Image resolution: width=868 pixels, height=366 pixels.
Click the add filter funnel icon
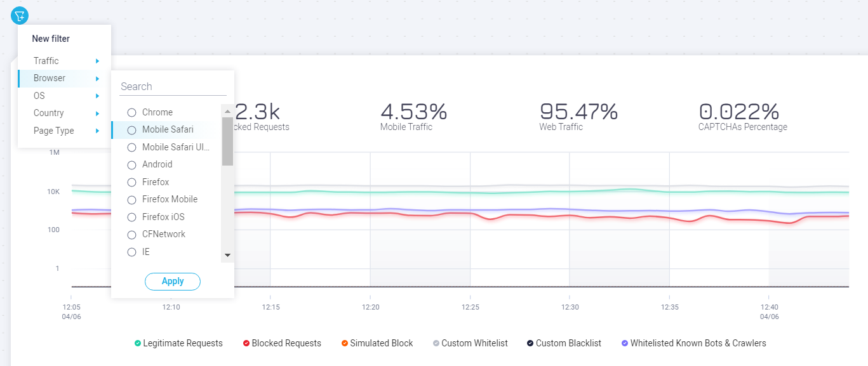tap(20, 16)
